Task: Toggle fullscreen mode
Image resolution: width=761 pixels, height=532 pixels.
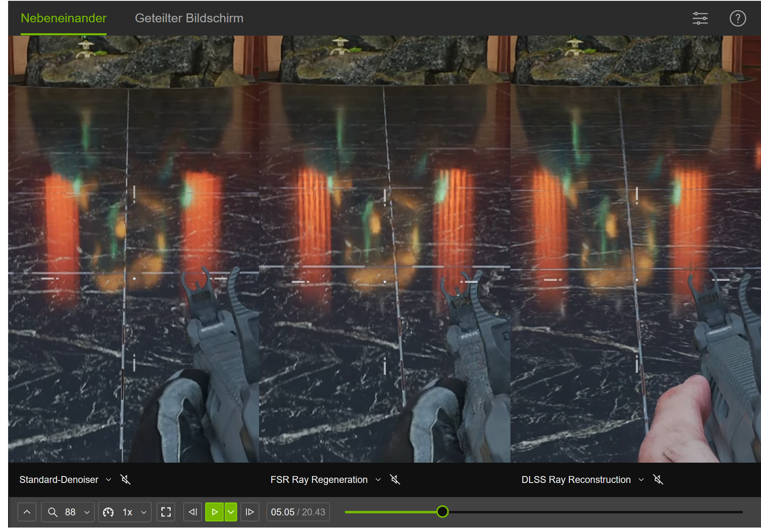Action: (166, 512)
